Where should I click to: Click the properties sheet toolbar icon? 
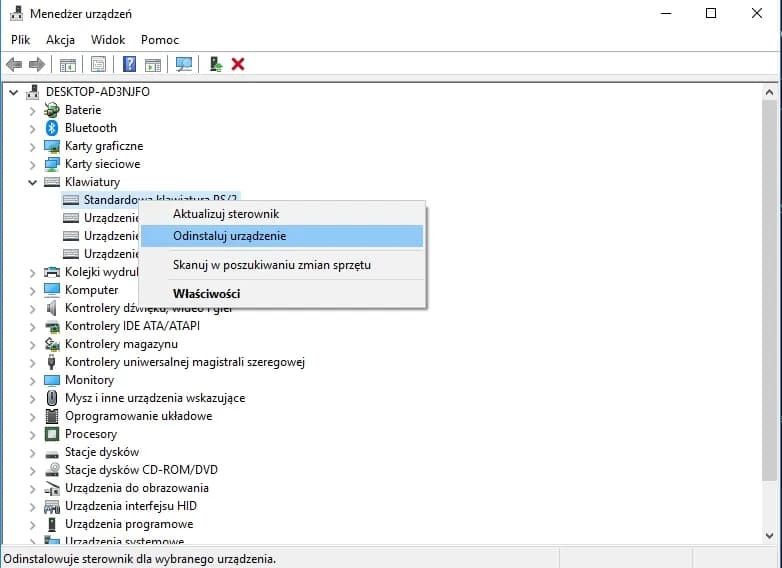click(x=98, y=64)
